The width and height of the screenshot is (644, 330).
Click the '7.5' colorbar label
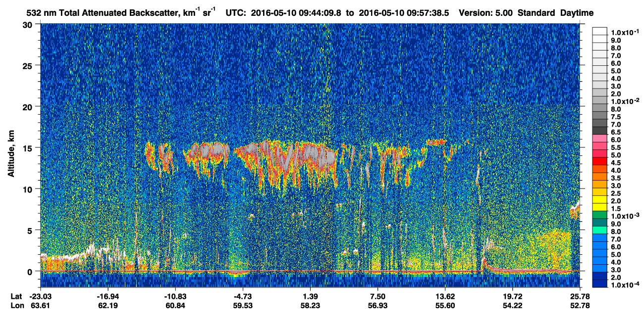tap(616, 117)
